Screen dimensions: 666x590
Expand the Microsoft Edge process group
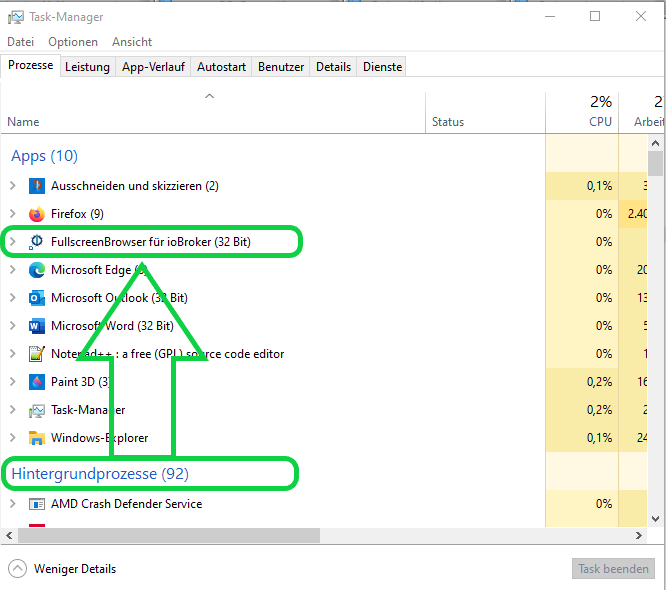13,270
